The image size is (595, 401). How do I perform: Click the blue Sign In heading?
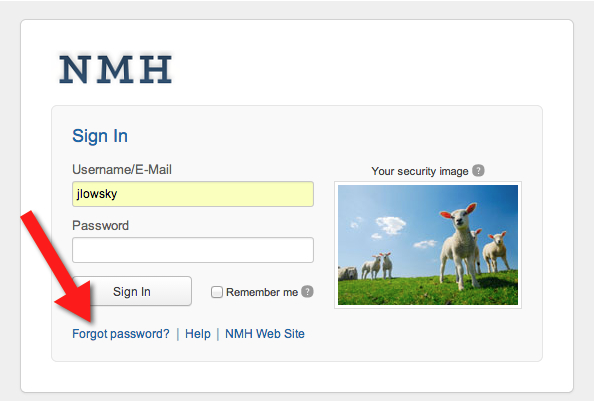pyautogui.click(x=100, y=136)
